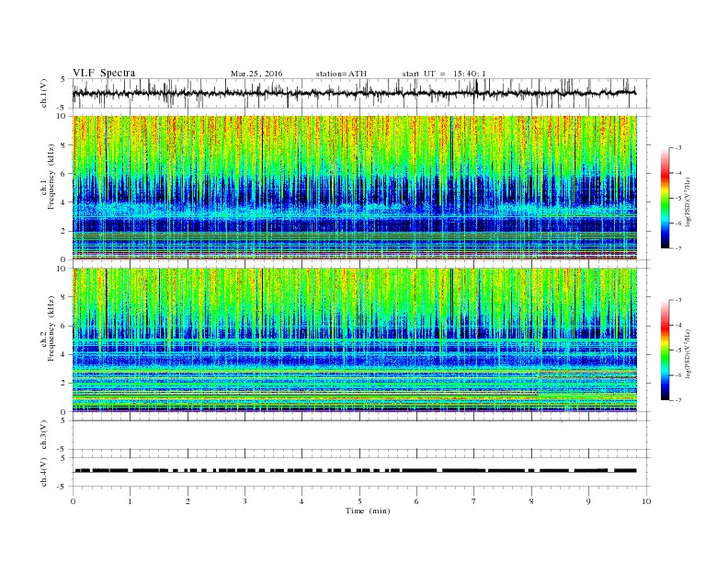Click the time axis tick label "10"
The height and width of the screenshot is (563, 728).
[x=646, y=501]
